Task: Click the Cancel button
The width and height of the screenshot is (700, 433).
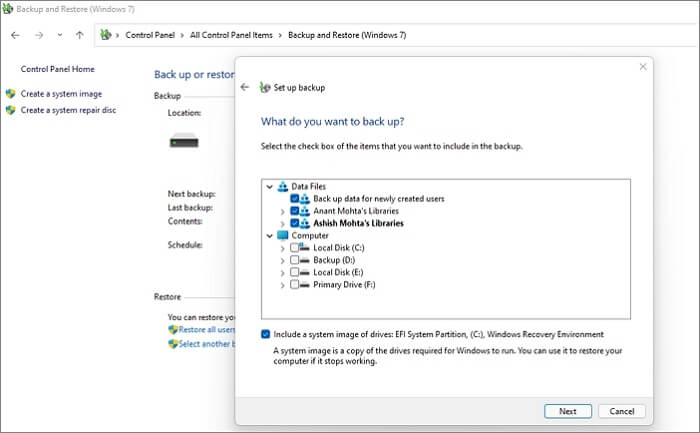Action: coord(621,411)
